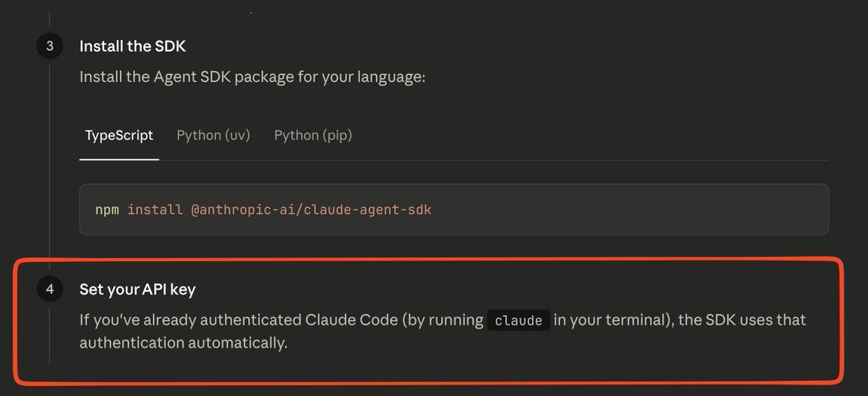Click the "Install the SDK" heading
The image size is (868, 396).
click(132, 46)
